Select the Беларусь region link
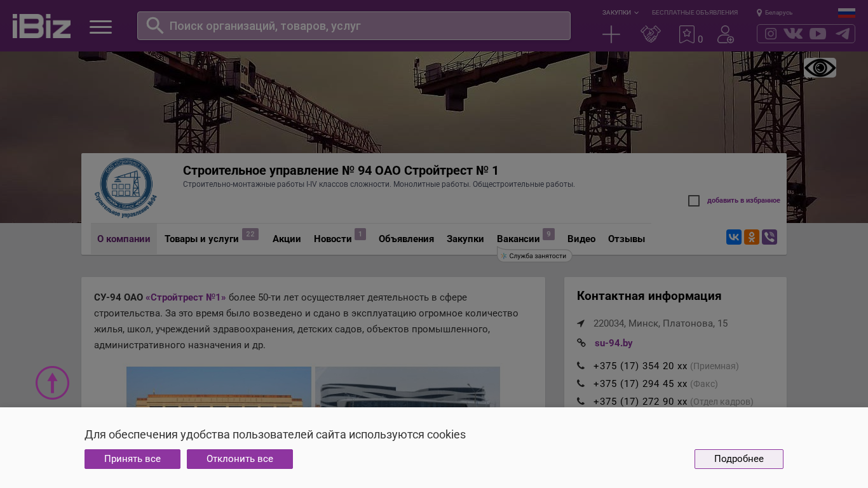 coord(778,13)
